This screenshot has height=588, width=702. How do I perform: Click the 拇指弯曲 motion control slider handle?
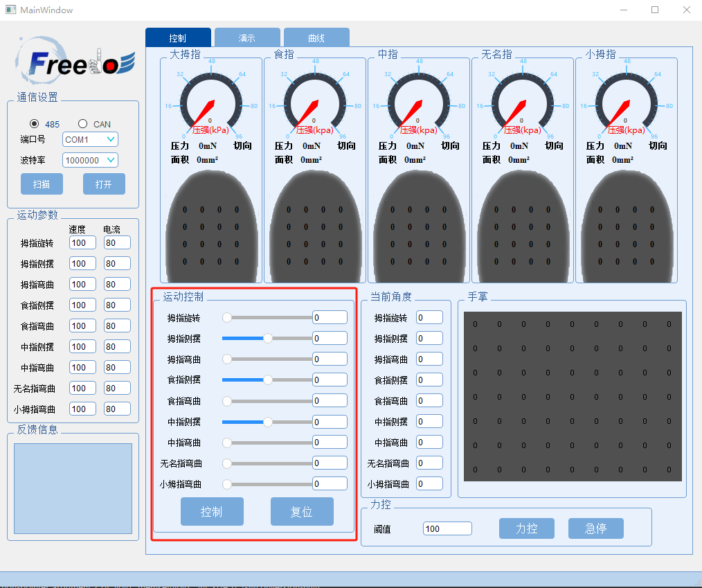click(227, 359)
